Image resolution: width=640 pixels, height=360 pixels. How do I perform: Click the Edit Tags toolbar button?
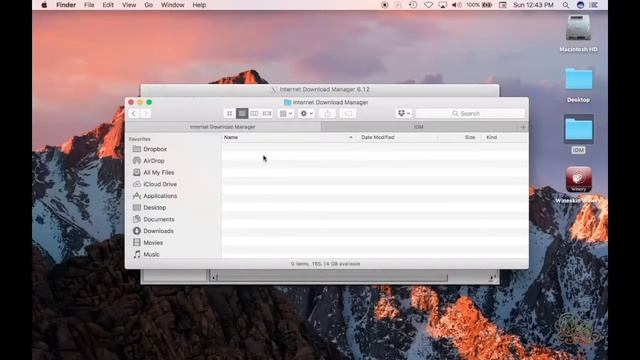click(x=348, y=113)
